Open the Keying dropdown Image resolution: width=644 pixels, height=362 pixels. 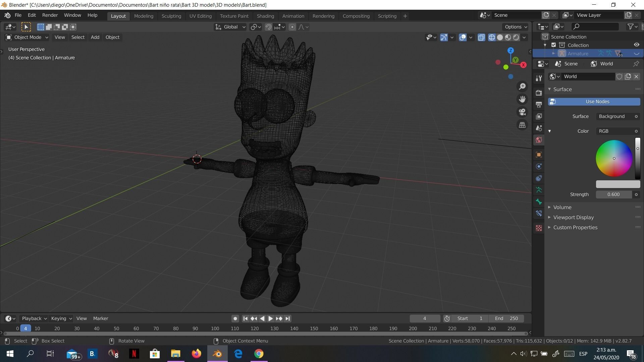click(x=61, y=318)
